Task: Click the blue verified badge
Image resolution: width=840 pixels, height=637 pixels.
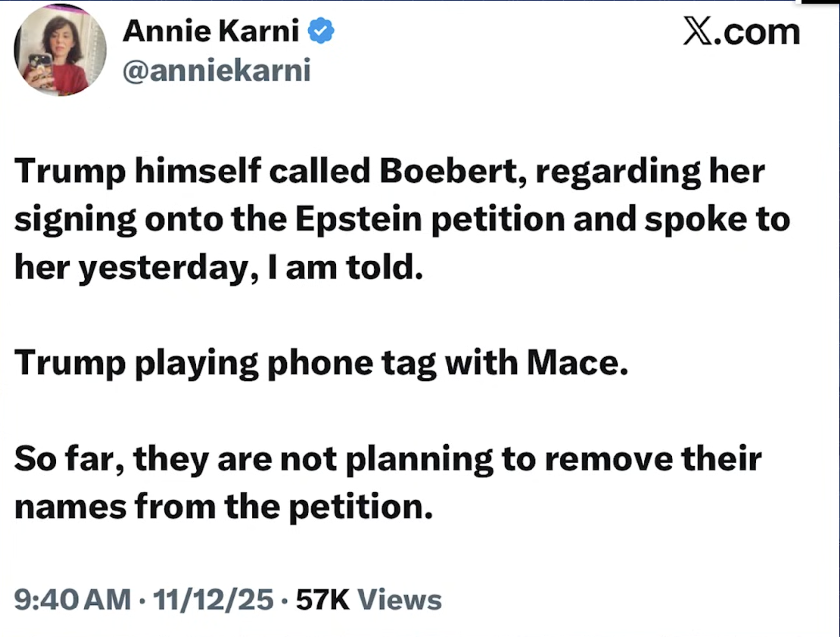Action: coord(321,31)
